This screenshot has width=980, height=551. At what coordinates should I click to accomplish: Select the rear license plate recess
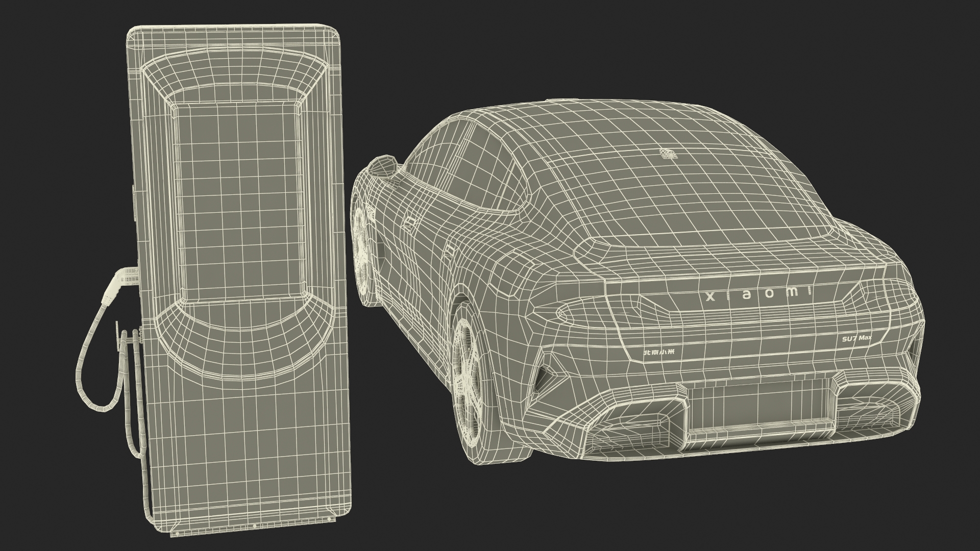[x=758, y=407]
